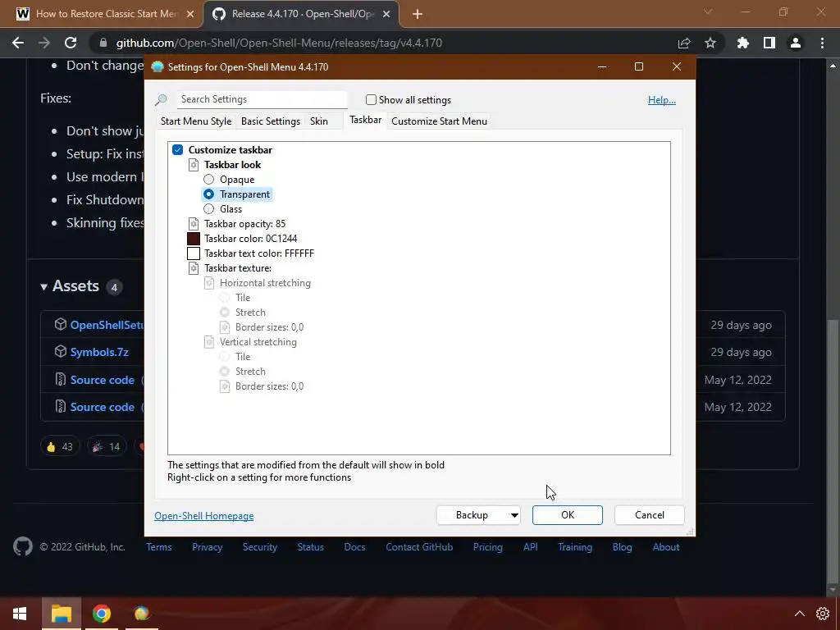This screenshot has width=840, height=630.
Task: Confirm settings with OK button
Action: [568, 515]
